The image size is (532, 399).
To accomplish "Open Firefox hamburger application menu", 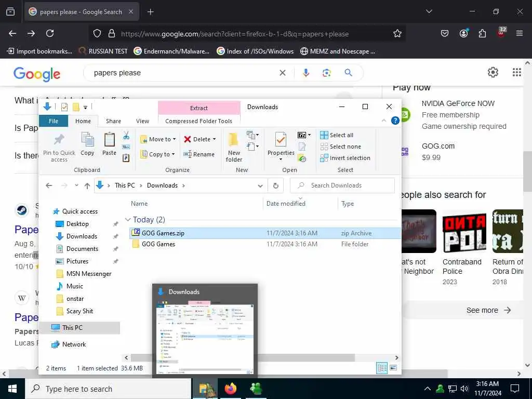I will (519, 33).
